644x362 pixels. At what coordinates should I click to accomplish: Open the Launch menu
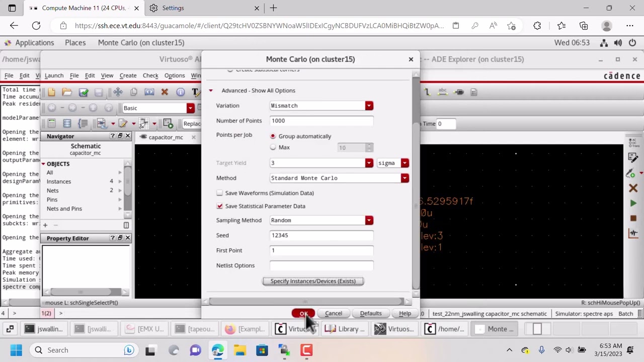[x=54, y=75]
